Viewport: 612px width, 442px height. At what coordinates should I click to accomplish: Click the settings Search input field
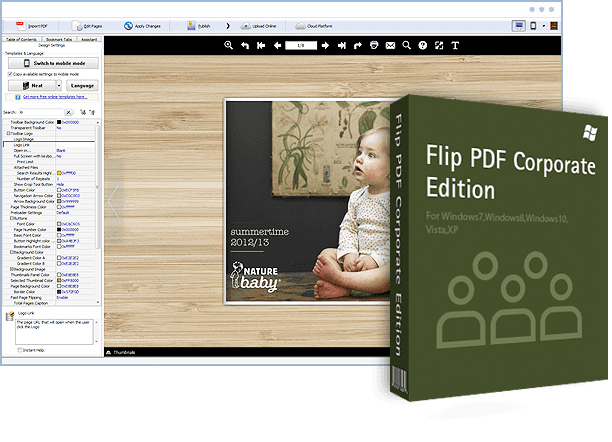click(x=40, y=112)
